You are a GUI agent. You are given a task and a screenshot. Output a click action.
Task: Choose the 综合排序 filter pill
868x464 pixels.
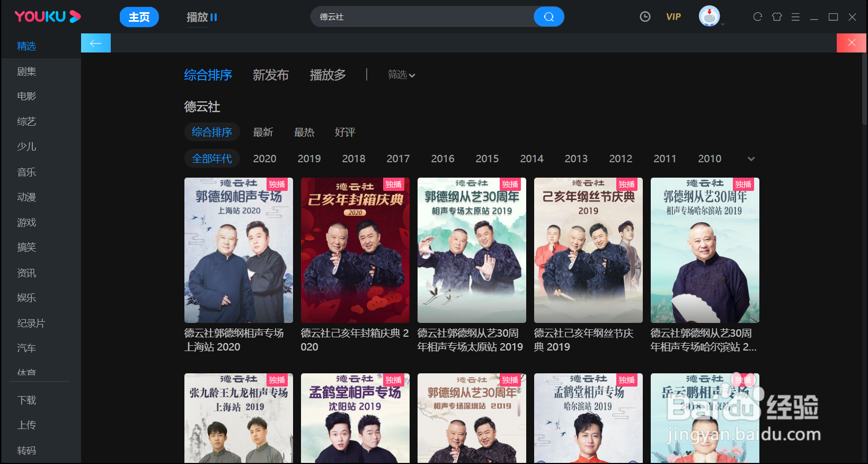click(212, 132)
